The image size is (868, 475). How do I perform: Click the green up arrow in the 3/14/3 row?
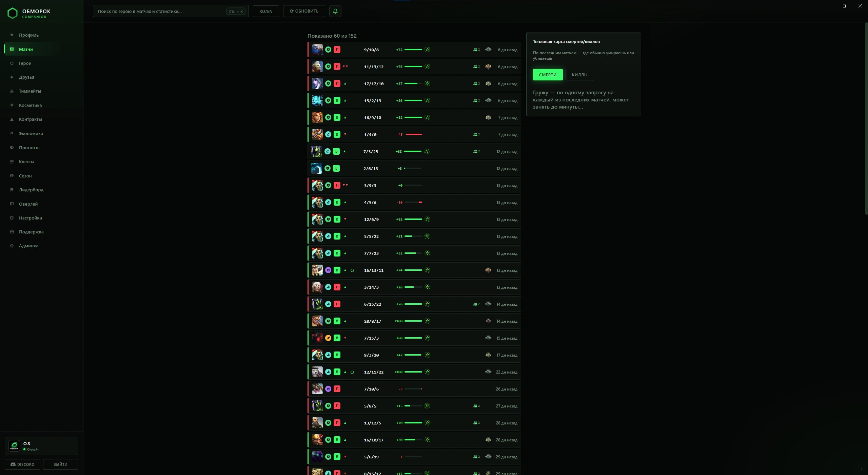tap(345, 287)
